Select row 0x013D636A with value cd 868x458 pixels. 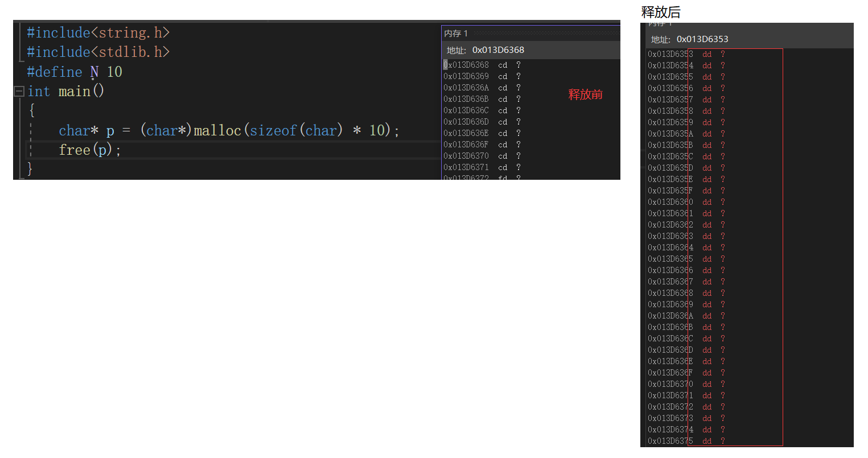point(483,88)
